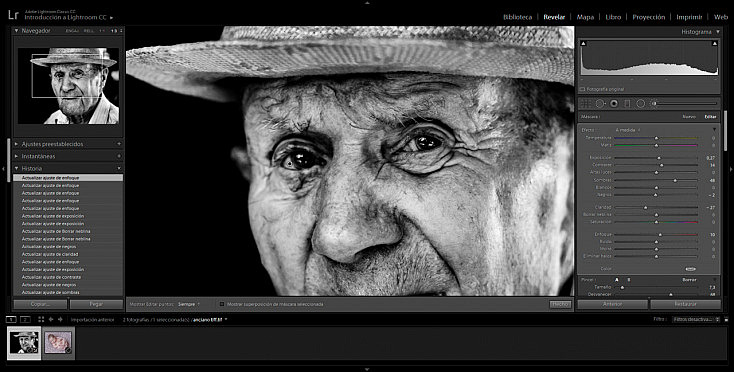Collapse the Histograma panel triangle
The image size is (734, 372).
point(718,32)
